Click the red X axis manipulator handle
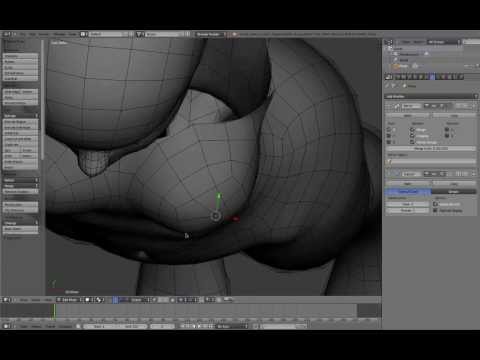The image size is (480, 360). pos(235,219)
